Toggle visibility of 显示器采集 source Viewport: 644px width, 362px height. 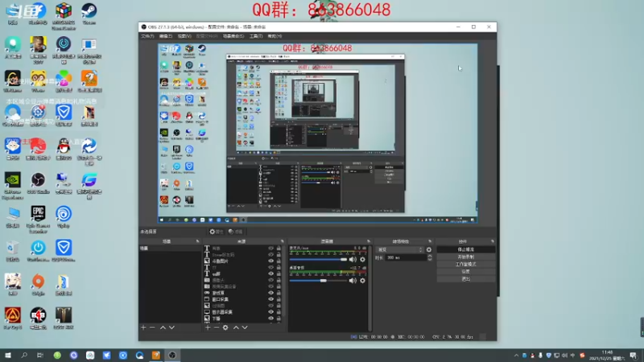270,312
